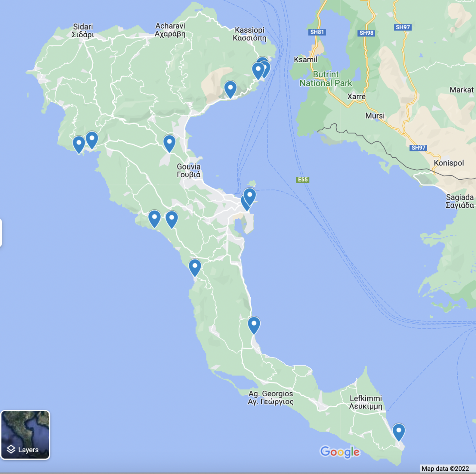The image size is (476, 474).
Task: Select the front pin at Corfu town harbor
Action: click(x=250, y=197)
